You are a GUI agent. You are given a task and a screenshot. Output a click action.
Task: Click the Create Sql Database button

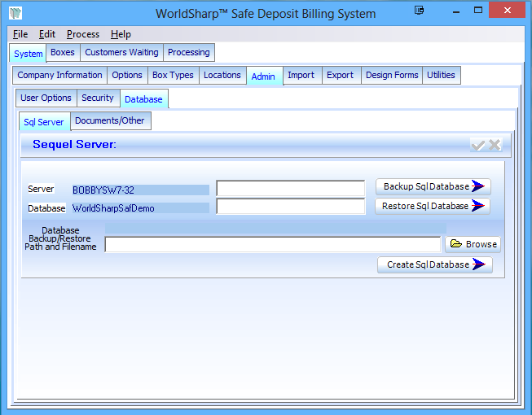click(x=434, y=264)
